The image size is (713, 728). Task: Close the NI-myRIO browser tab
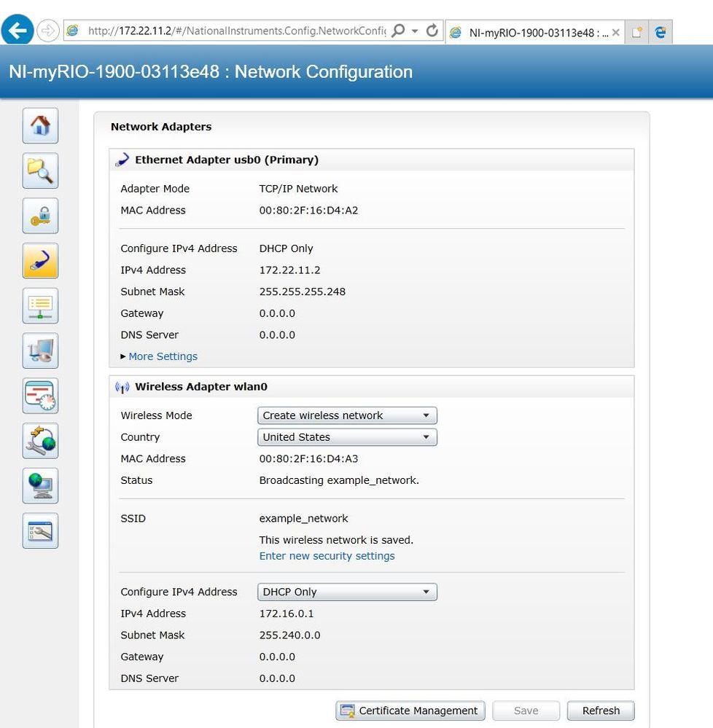pos(616,33)
